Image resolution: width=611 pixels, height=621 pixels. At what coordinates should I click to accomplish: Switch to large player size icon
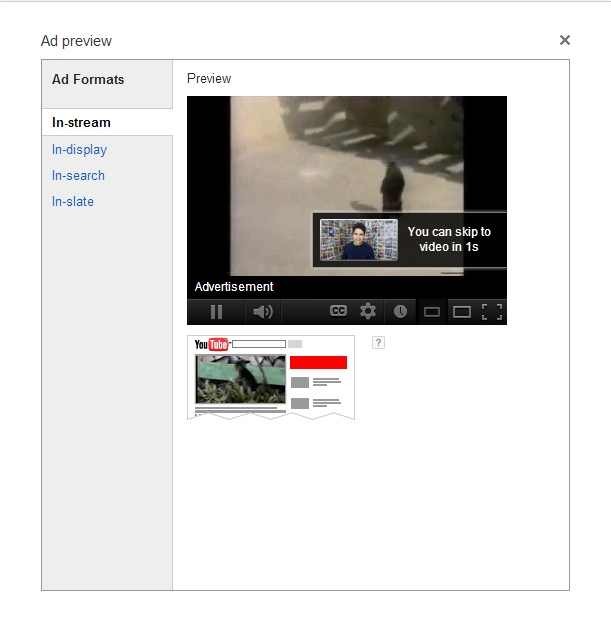[462, 312]
